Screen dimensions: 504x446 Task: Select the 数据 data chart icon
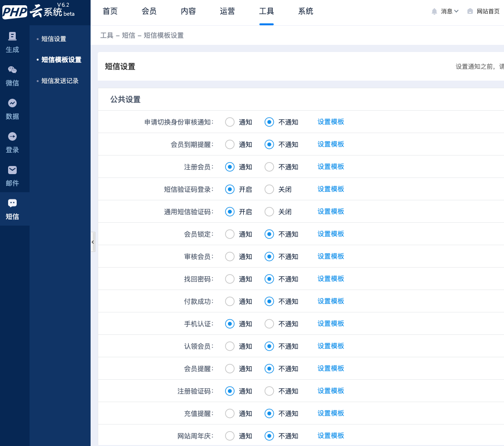(x=12, y=103)
